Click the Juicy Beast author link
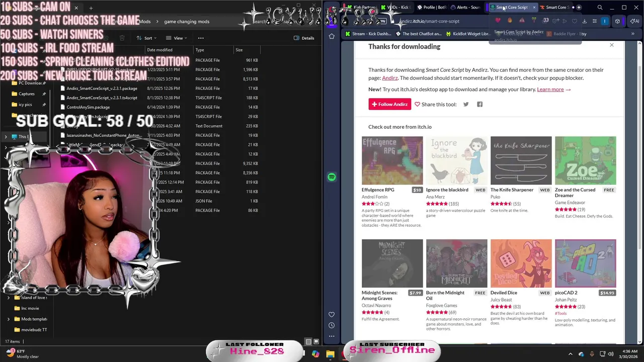This screenshot has height=362, width=644. 501,300
